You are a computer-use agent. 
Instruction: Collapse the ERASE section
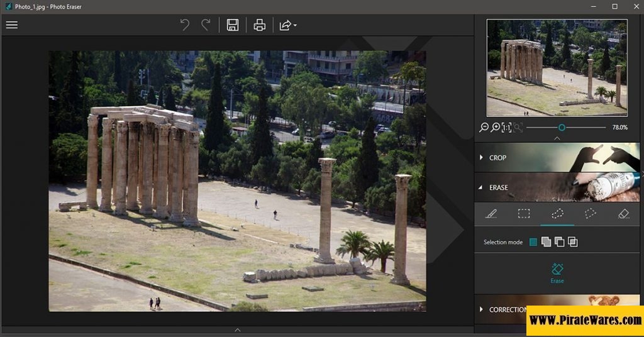point(498,187)
